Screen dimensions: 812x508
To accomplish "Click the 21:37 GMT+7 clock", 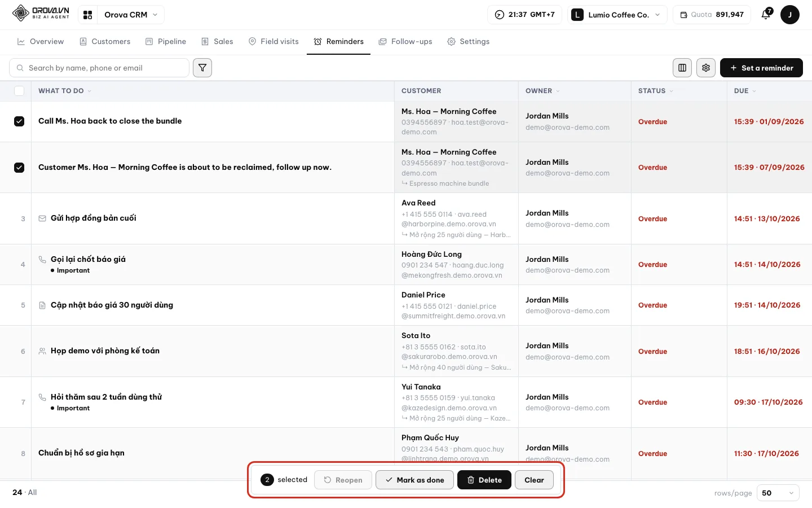I will (x=524, y=15).
